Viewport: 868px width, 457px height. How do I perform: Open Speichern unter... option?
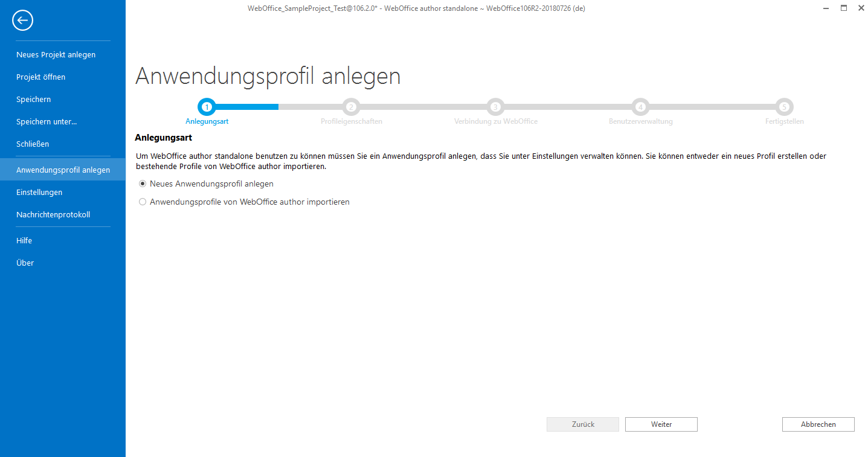pos(63,121)
